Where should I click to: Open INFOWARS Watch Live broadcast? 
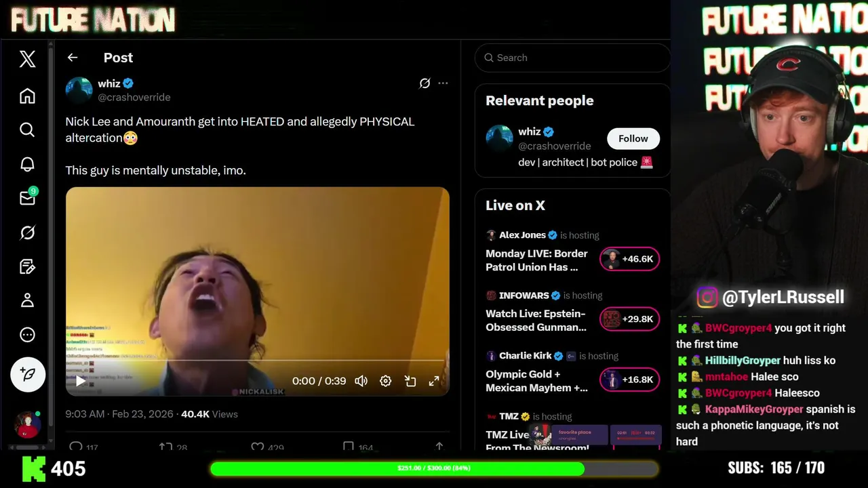point(536,321)
